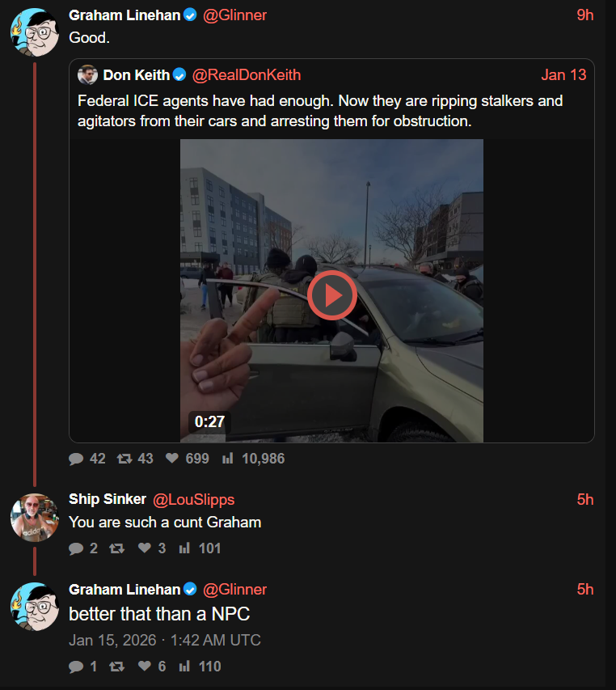Click reply icon on the last tweet

tap(77, 667)
